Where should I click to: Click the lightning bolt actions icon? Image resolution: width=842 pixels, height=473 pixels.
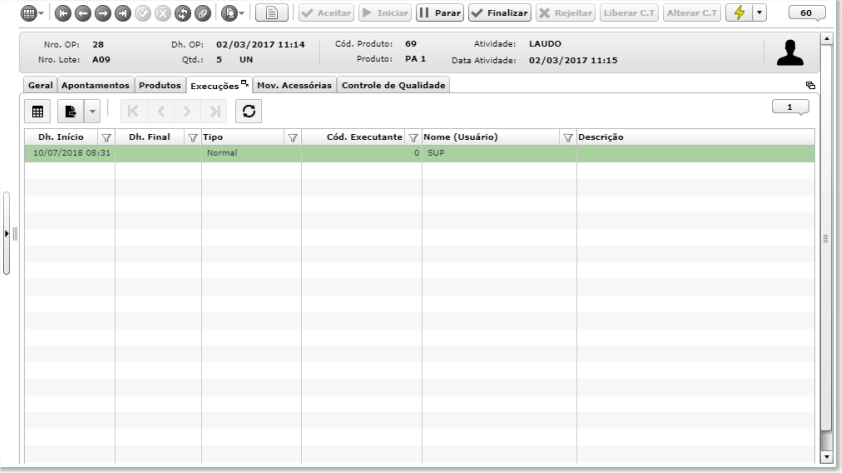coord(739,13)
